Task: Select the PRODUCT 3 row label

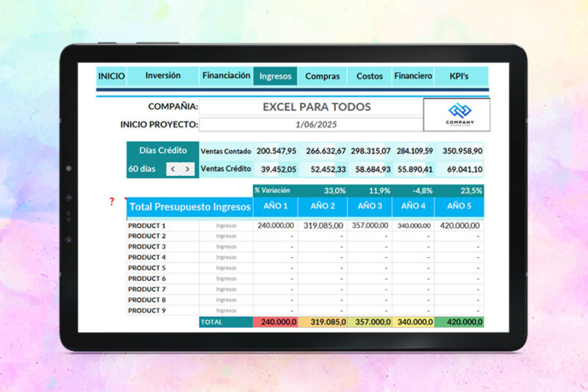Action: point(147,247)
